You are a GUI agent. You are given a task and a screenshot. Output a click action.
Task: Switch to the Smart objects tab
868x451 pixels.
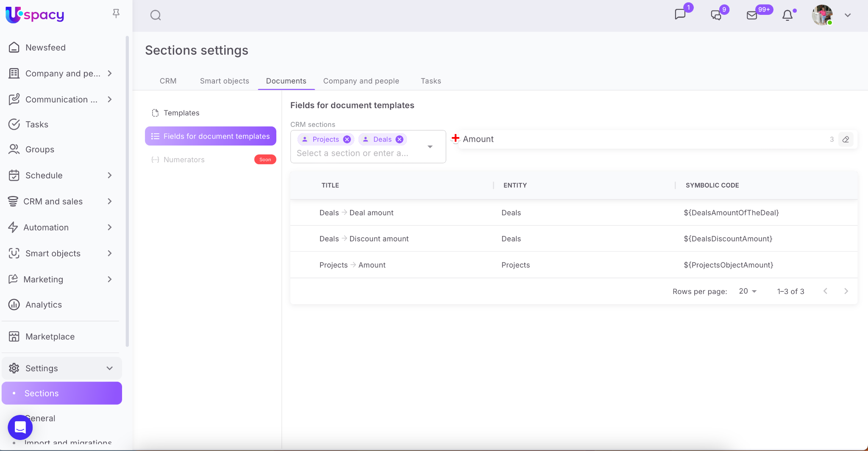pyautogui.click(x=224, y=81)
